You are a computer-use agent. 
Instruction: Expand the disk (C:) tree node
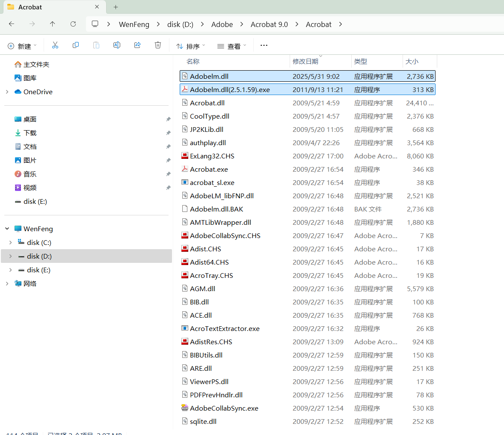point(11,243)
